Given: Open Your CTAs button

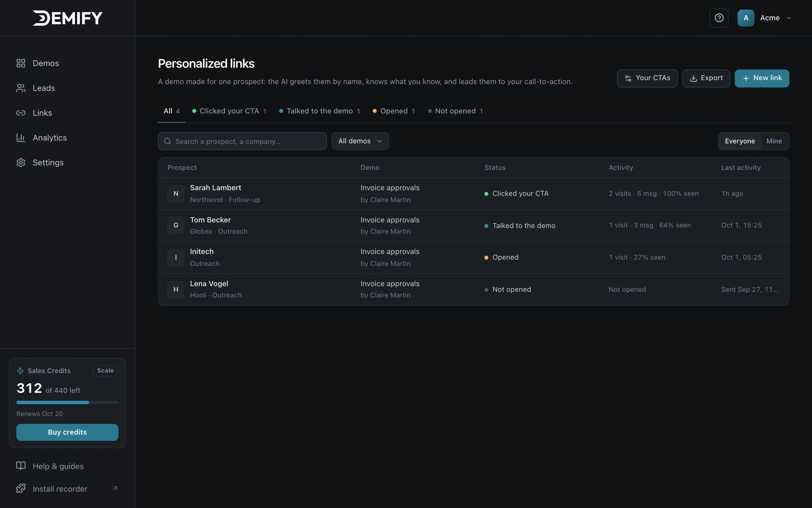Looking at the screenshot, I should [x=647, y=78].
